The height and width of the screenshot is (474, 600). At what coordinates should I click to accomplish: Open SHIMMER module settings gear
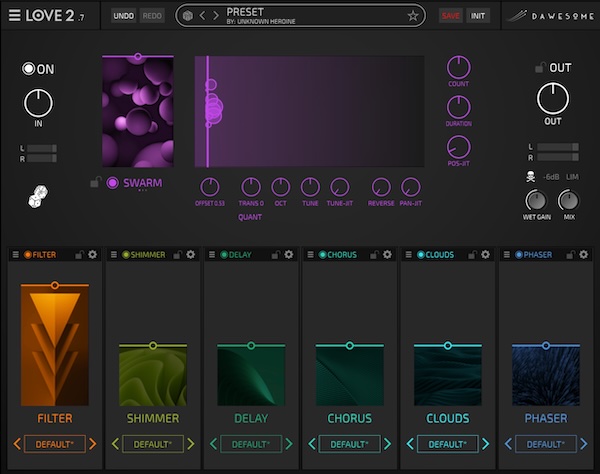coord(191,254)
